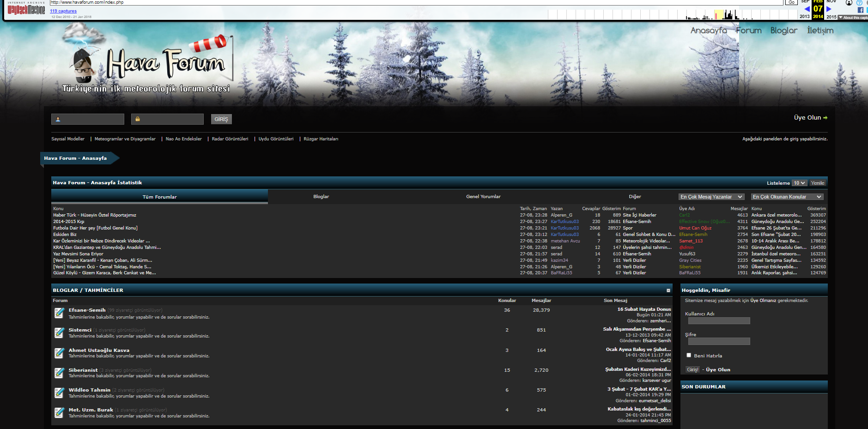Click the Yenile refresh button
This screenshot has width=868, height=429.
818,183
